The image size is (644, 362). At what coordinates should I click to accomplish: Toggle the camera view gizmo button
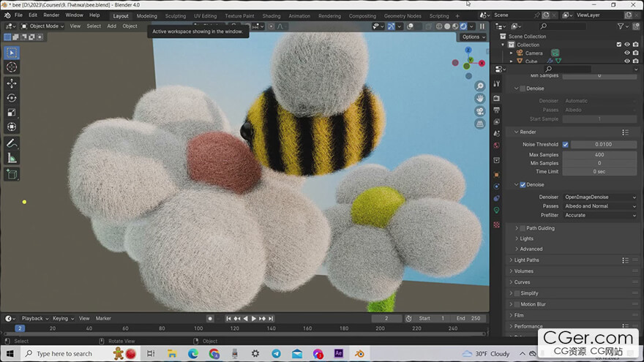click(x=480, y=111)
